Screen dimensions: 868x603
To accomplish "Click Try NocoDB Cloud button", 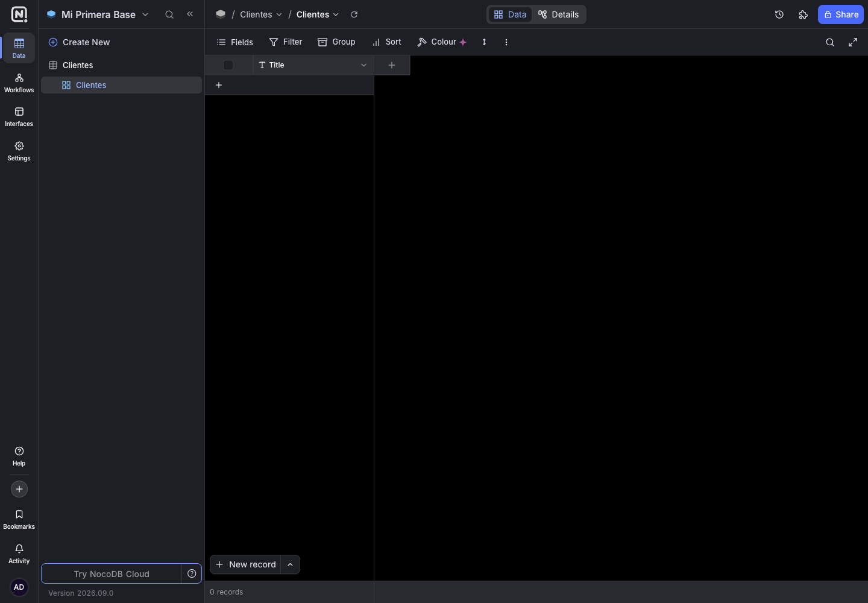I will click(112, 574).
